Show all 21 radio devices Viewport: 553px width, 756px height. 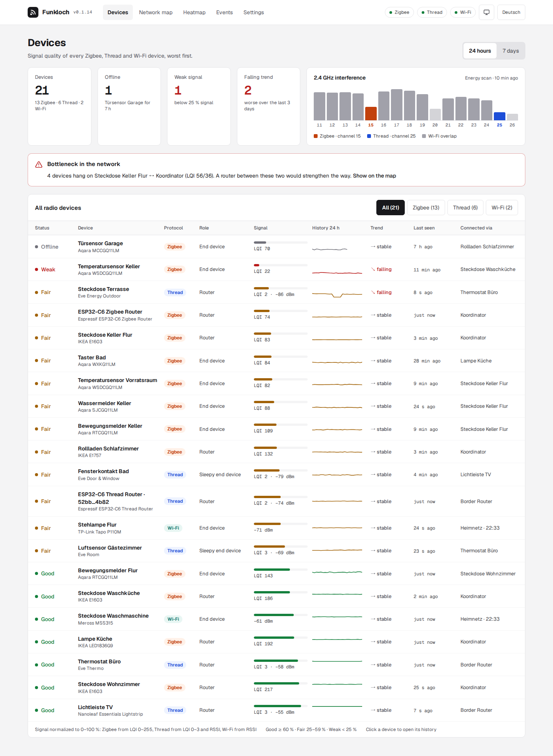(391, 208)
